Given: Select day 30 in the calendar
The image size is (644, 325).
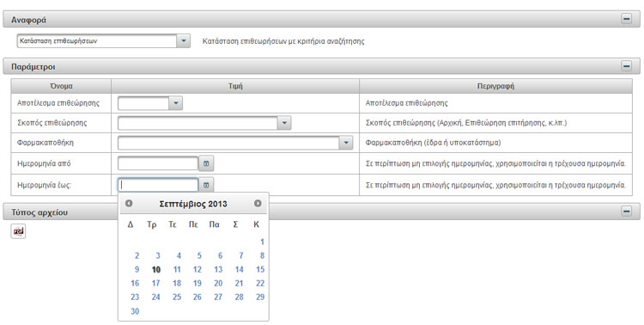Looking at the screenshot, I should pos(135,311).
